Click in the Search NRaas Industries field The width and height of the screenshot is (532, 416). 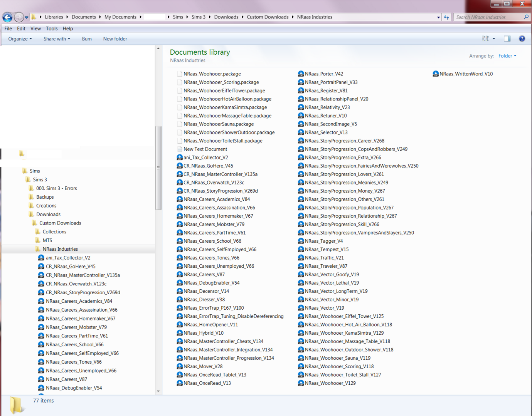click(x=488, y=17)
